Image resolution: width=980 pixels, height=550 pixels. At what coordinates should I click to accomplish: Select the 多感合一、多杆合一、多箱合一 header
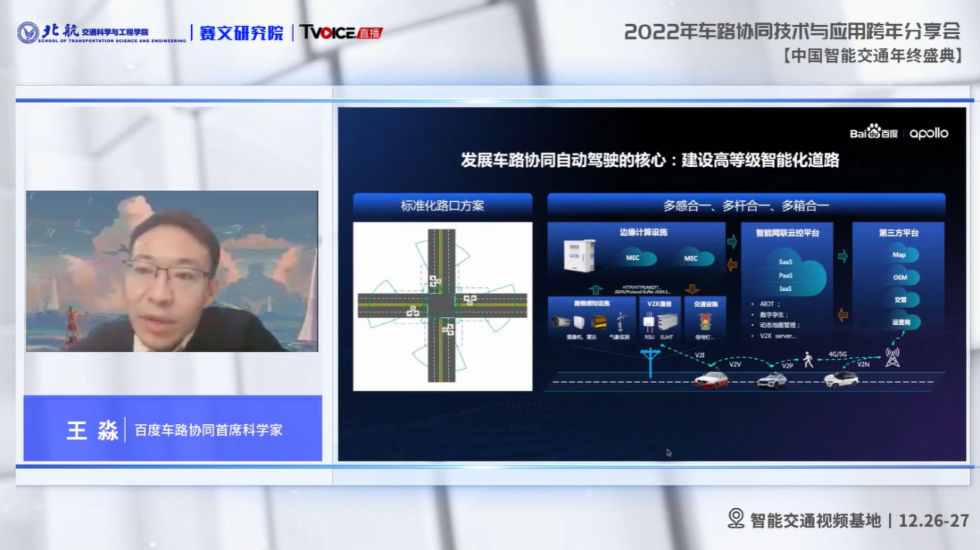[x=746, y=206]
